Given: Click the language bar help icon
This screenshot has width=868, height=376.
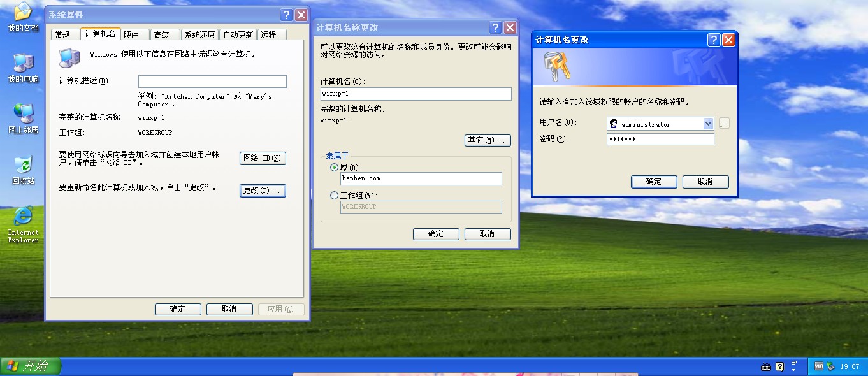Looking at the screenshot, I should pos(779,366).
